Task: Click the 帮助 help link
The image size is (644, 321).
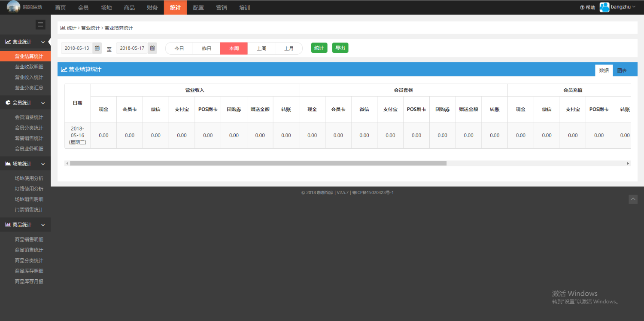Action: (588, 7)
